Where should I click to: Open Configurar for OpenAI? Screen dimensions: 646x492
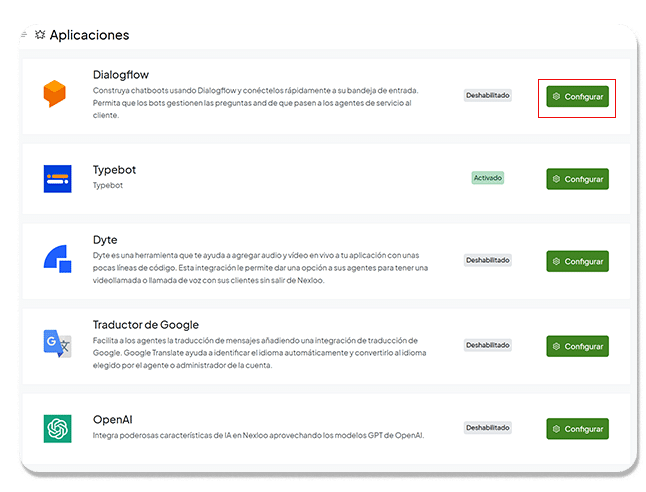[577, 429]
